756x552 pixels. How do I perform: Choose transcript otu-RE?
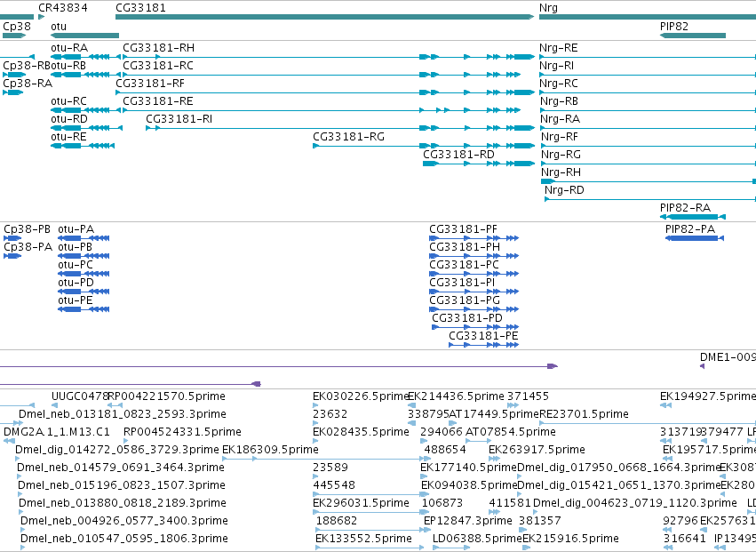pyautogui.click(x=68, y=137)
